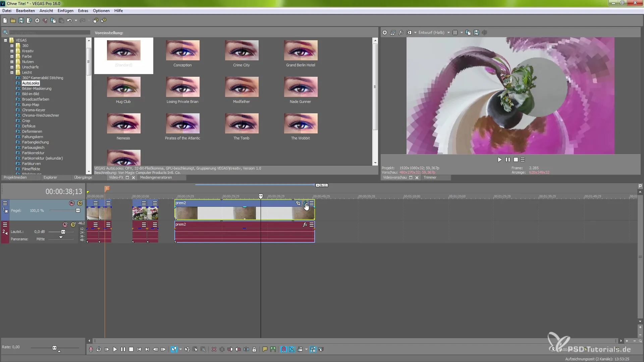Open hamburger menu on prem2 video event
The height and width of the screenshot is (362, 644).
coord(312,203)
